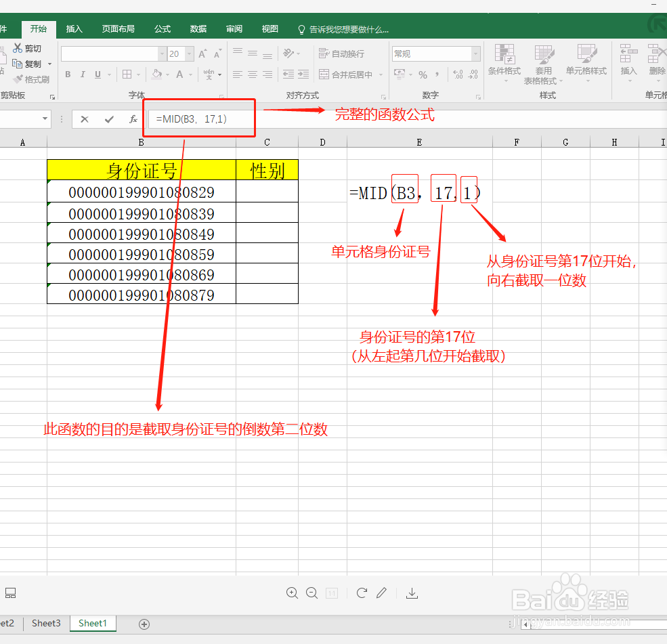The height and width of the screenshot is (644, 667).
Task: Click Merge and Center (合并后居中)
Action: 346,75
